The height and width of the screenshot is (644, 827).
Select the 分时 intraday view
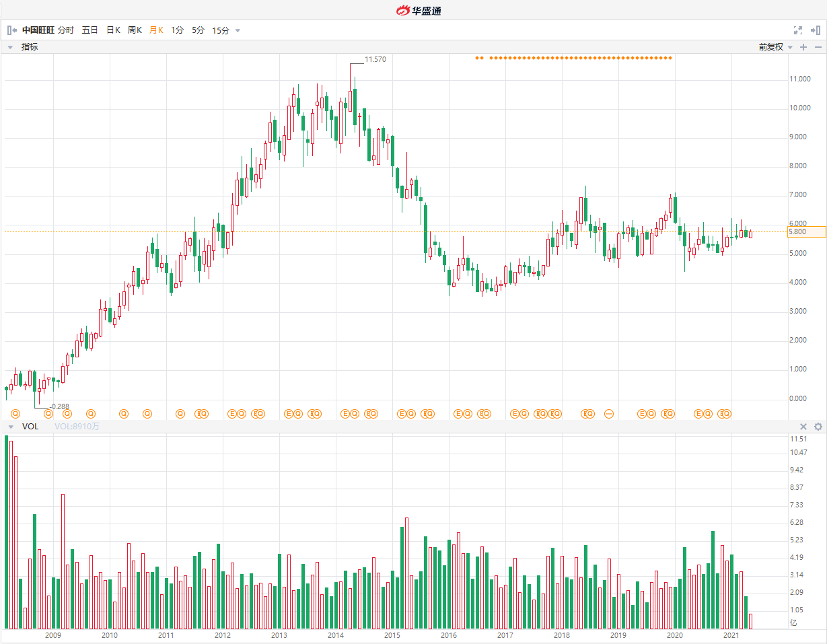pos(66,30)
